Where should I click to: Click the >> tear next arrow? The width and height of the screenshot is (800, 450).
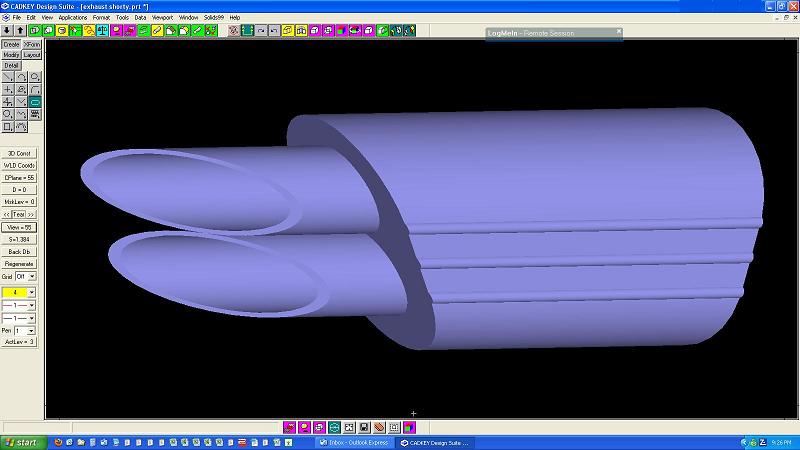(31, 214)
